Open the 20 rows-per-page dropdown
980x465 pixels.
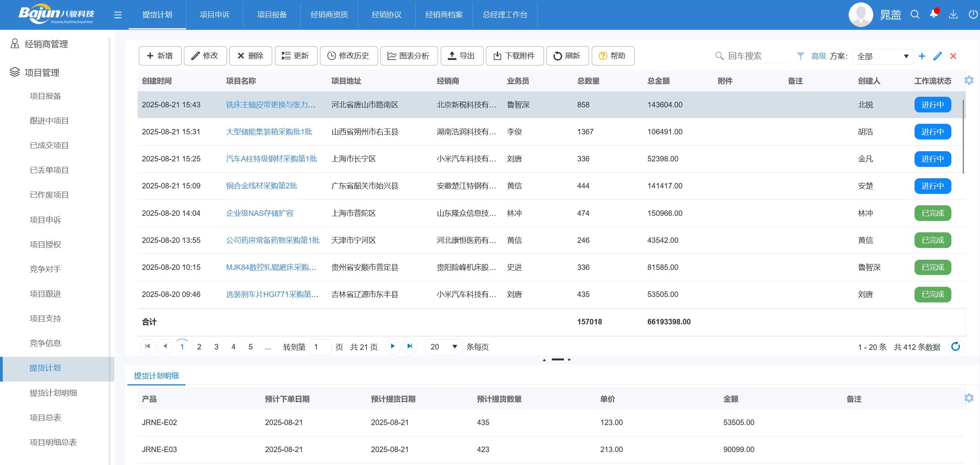click(444, 347)
